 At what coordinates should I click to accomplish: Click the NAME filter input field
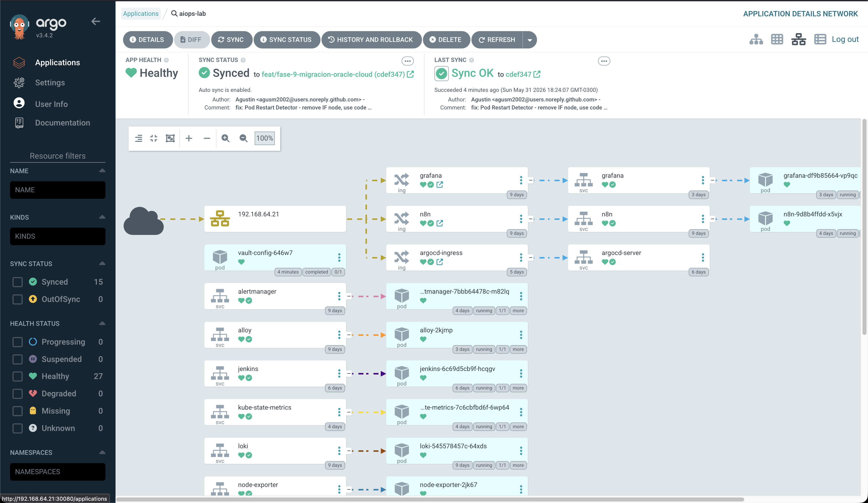click(58, 190)
